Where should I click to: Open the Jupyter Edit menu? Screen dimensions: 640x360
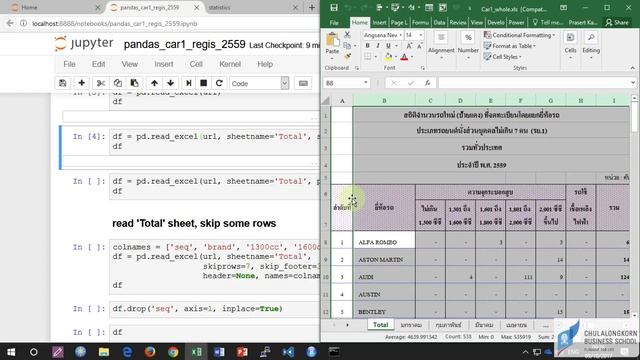click(x=98, y=64)
